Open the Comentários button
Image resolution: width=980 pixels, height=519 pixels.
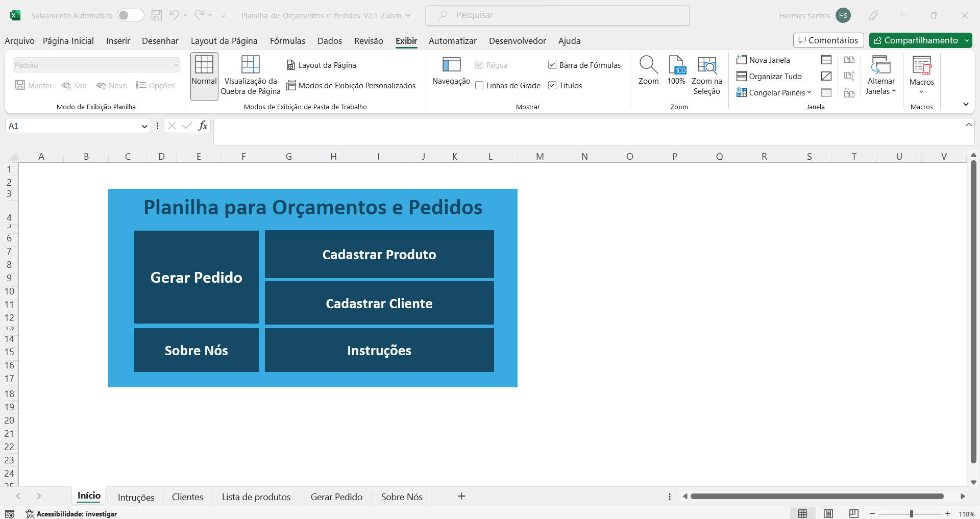pyautogui.click(x=828, y=40)
